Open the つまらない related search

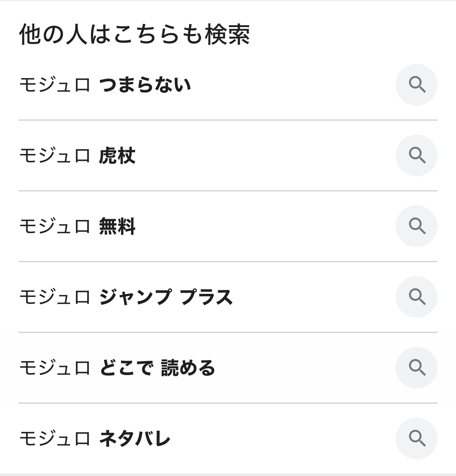click(145, 85)
